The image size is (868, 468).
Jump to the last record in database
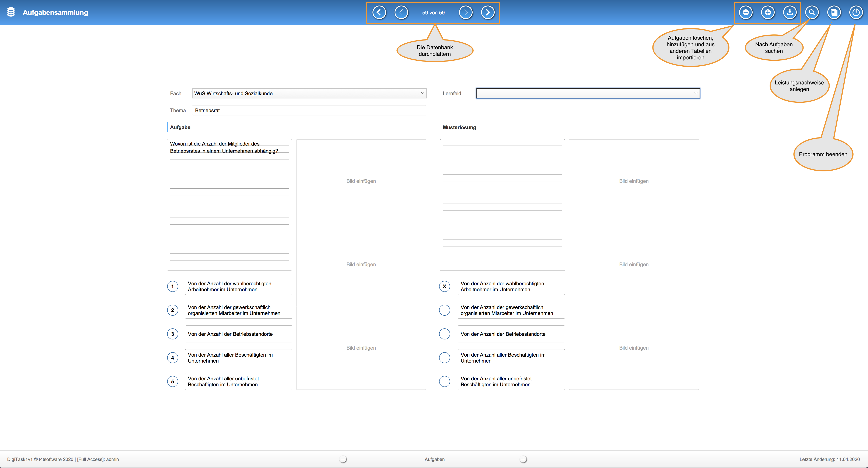point(488,13)
